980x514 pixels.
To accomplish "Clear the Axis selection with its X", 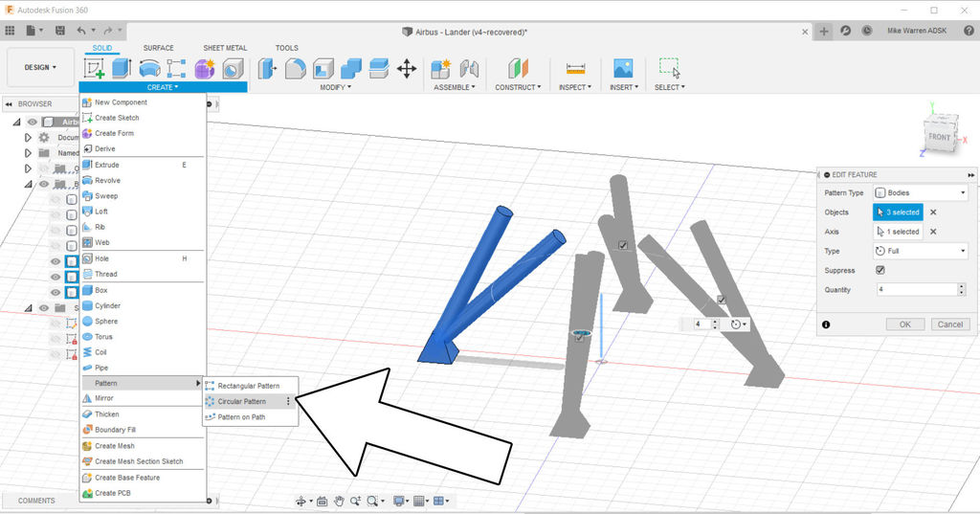I will [933, 232].
